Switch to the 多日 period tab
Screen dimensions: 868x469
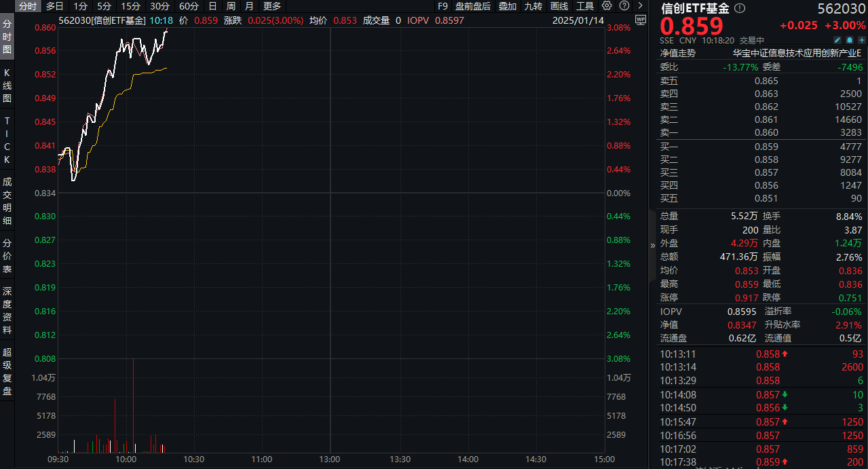(55, 6)
